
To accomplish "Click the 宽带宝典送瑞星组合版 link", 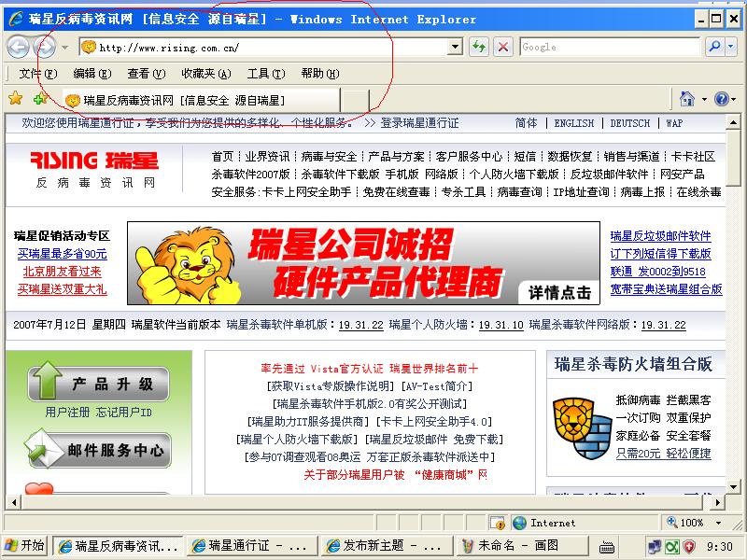I will pyautogui.click(x=666, y=289).
